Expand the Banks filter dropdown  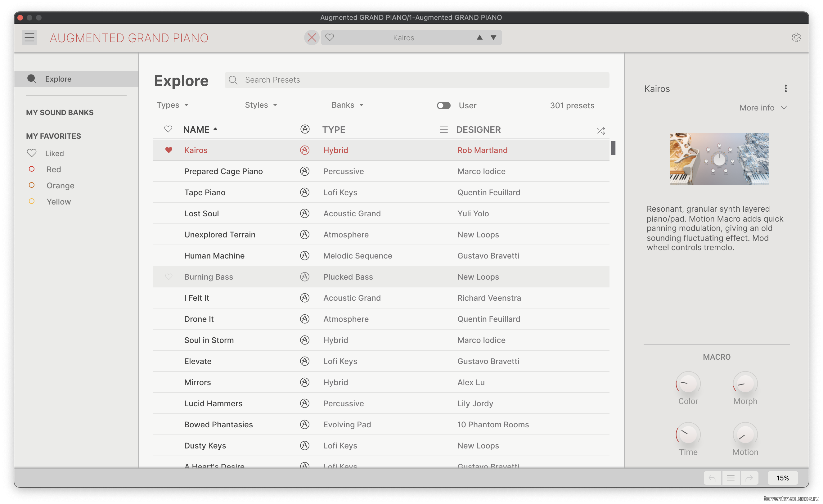(x=347, y=105)
